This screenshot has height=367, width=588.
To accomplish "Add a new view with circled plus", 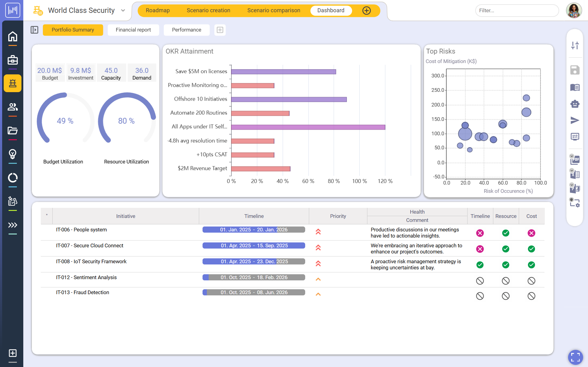I will tap(366, 10).
